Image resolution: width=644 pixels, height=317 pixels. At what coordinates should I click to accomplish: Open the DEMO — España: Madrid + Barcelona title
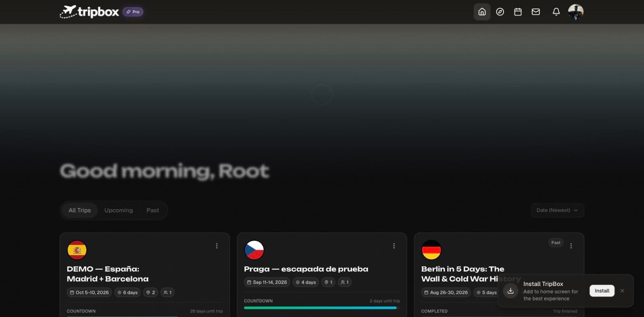(x=107, y=274)
